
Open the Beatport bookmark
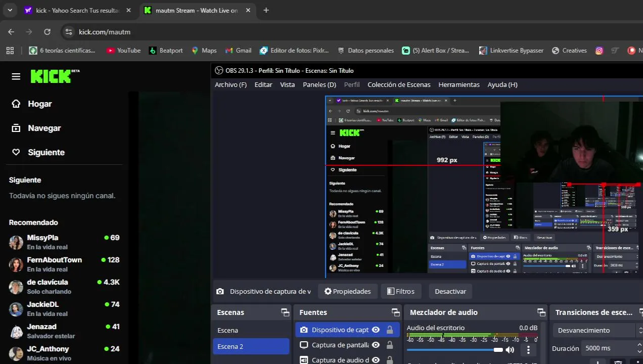[166, 51]
